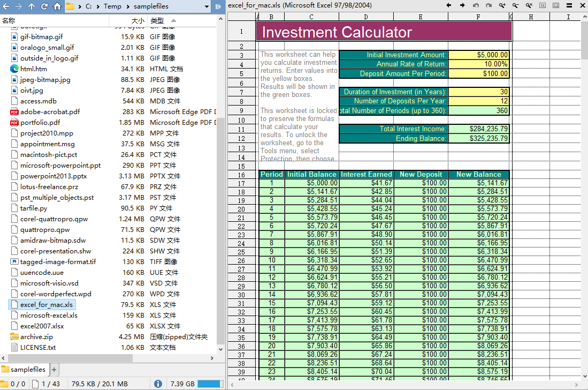This screenshot has width=588, height=390.
Task: Sort files by the 大小 column header
Action: coord(138,20)
